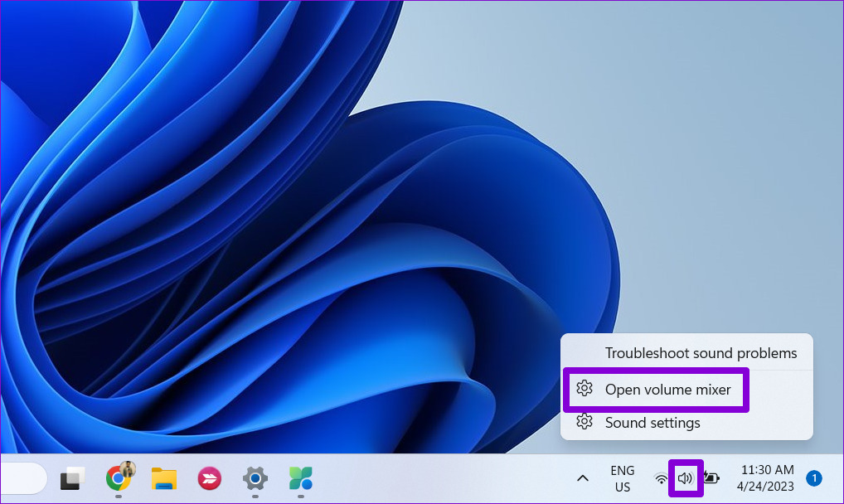This screenshot has height=504, width=844.
Task: Launch Google Chrome from the taskbar
Action: (119, 480)
